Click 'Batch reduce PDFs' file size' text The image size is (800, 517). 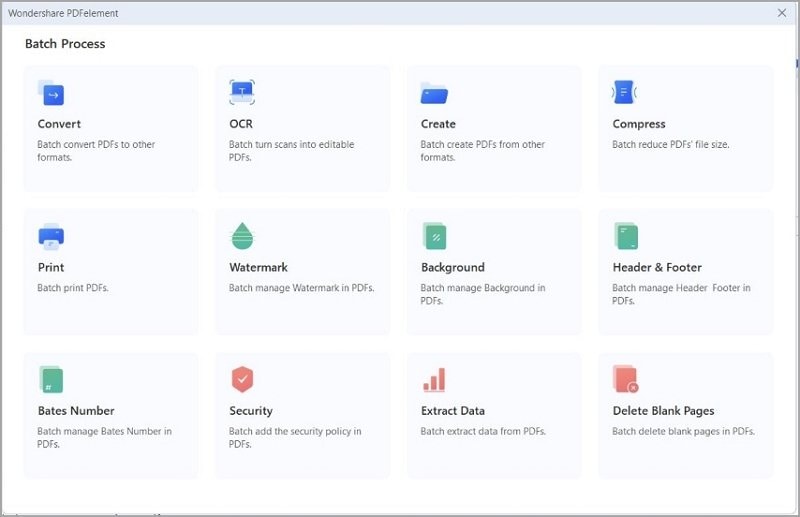point(670,145)
